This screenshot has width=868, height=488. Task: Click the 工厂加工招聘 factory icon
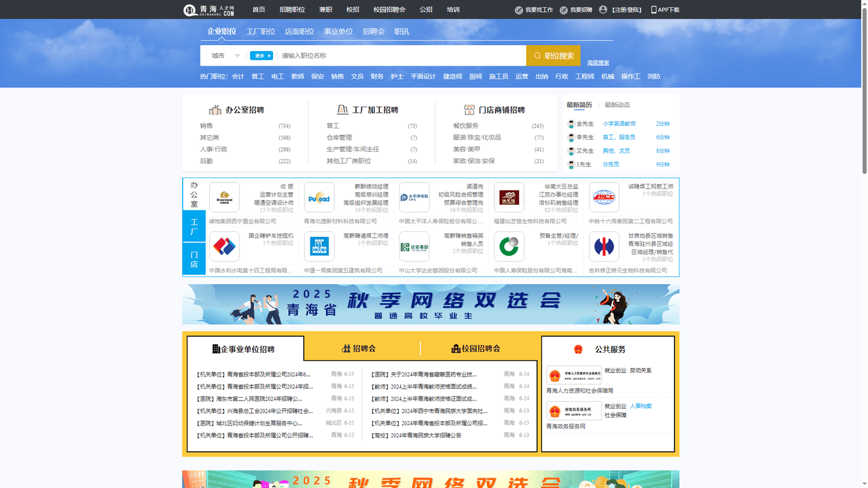342,110
